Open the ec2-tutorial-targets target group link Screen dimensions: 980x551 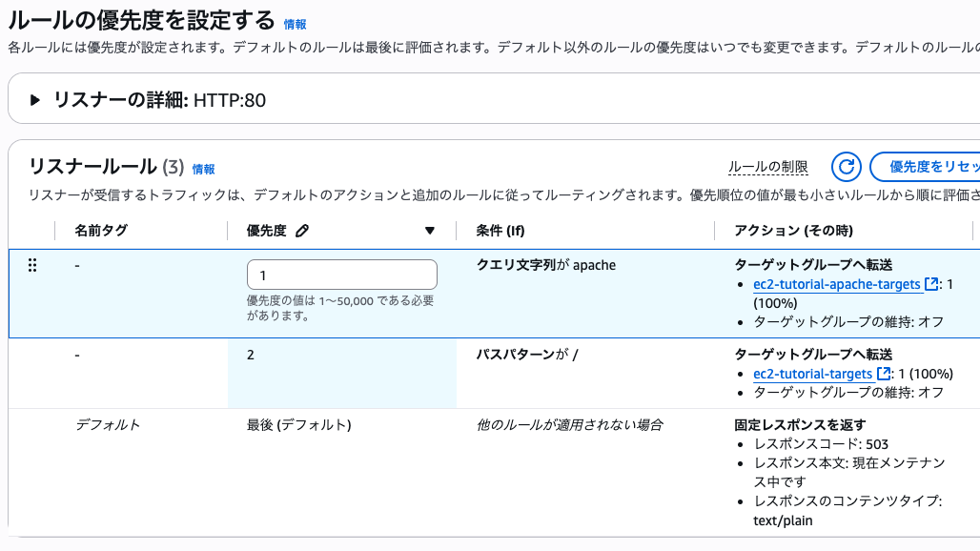point(812,374)
